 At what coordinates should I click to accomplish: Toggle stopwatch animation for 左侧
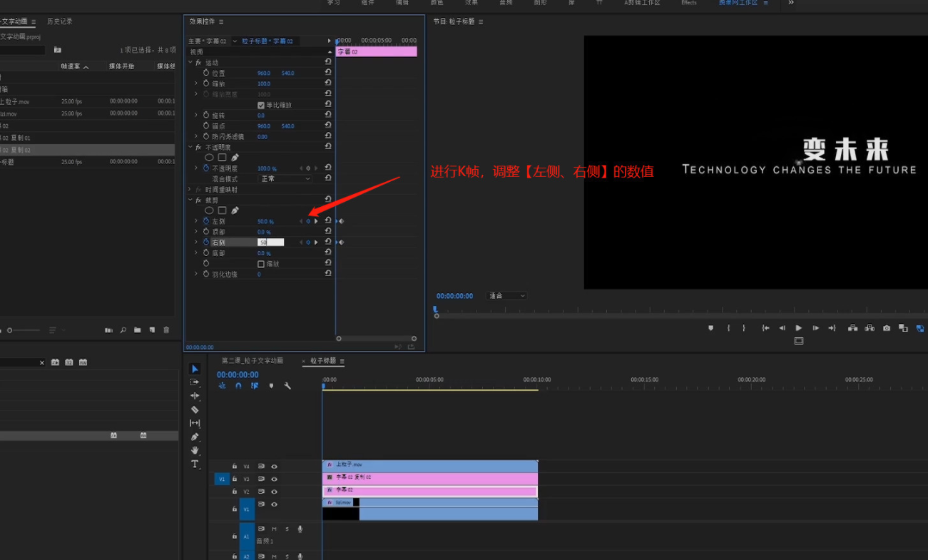coord(206,221)
